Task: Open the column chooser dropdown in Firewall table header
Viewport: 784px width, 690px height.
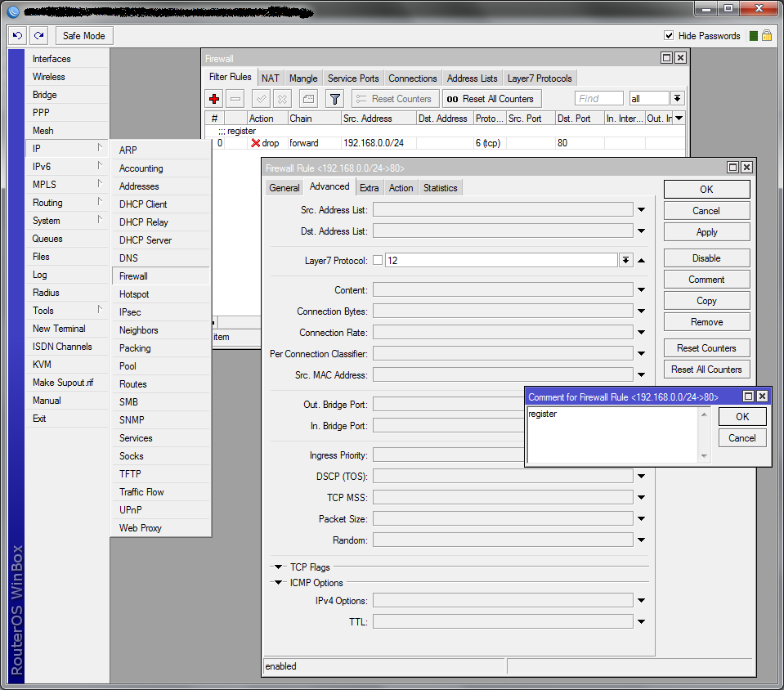Action: (x=679, y=119)
